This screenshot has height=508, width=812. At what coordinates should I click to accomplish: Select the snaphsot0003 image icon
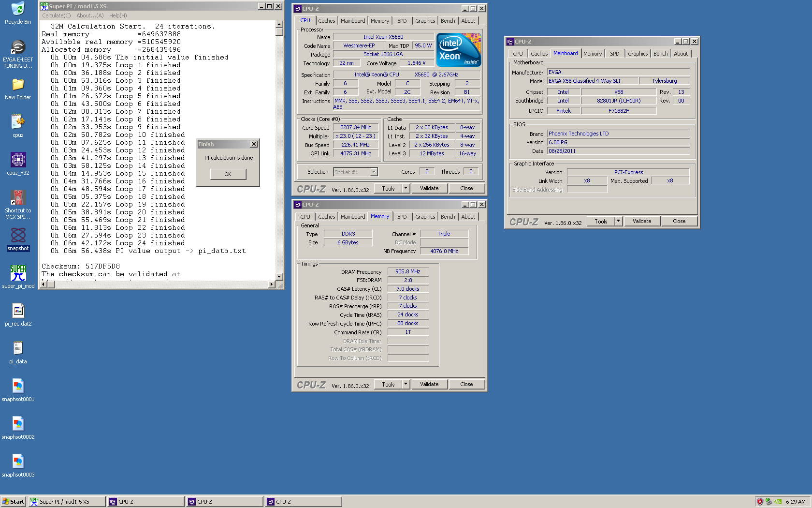point(18,466)
